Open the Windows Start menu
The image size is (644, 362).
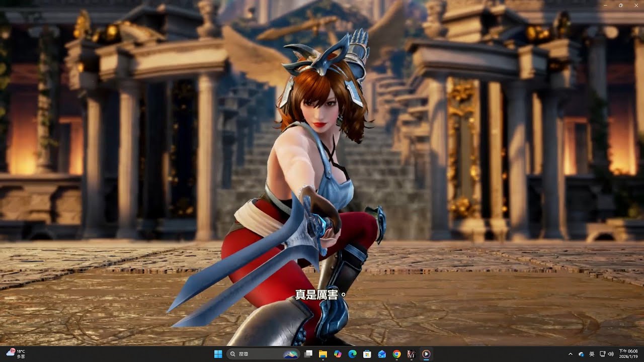coord(218,354)
